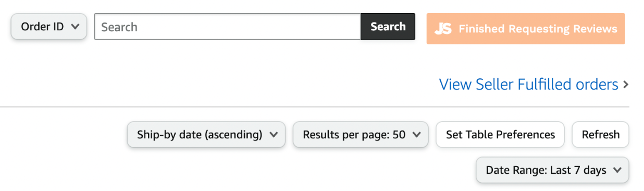Click the Date Range chevron arrow

(x=617, y=170)
